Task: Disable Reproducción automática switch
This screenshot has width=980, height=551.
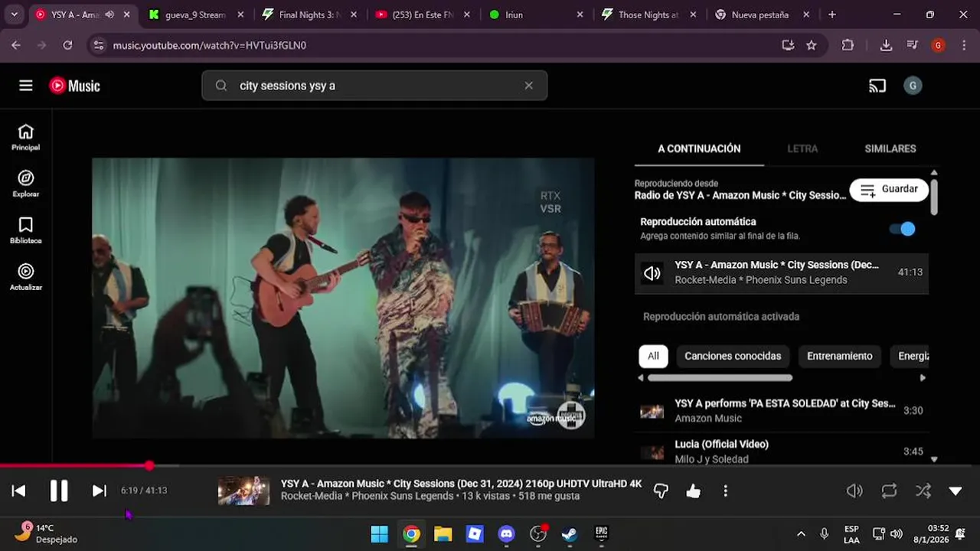Action: [903, 229]
